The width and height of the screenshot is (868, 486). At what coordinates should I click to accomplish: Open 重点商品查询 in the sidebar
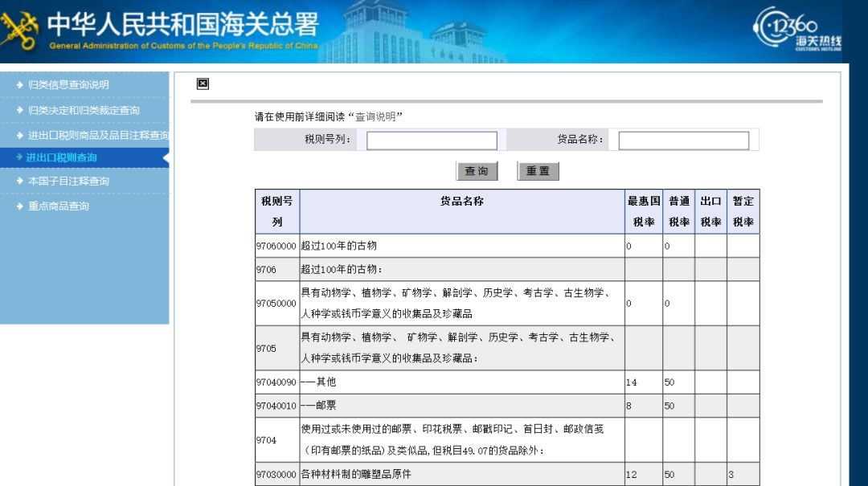pos(59,206)
